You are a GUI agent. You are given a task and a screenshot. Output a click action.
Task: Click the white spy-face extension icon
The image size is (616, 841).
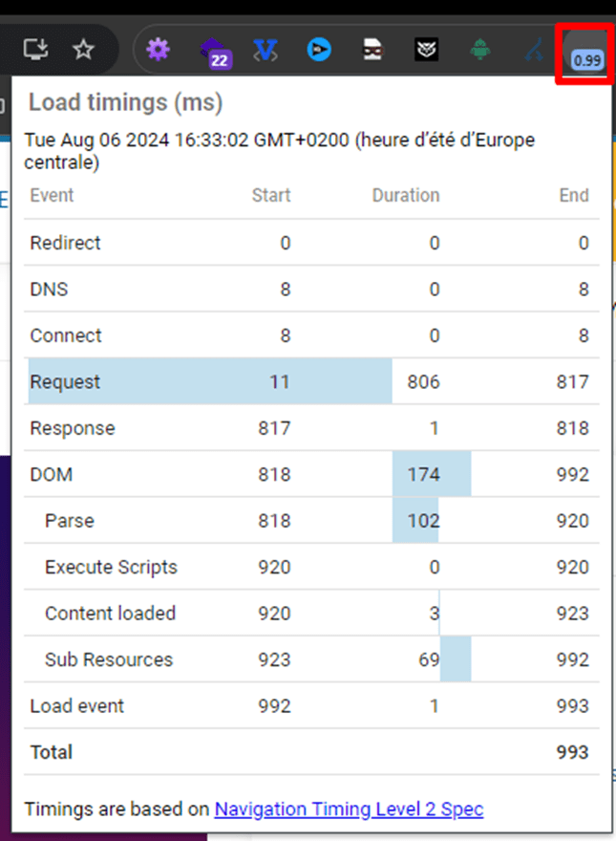coord(372,50)
